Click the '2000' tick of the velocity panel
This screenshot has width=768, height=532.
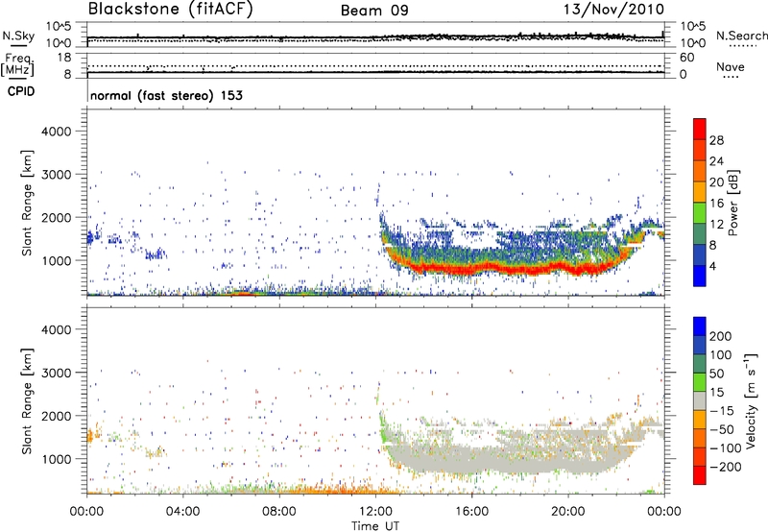coord(56,416)
